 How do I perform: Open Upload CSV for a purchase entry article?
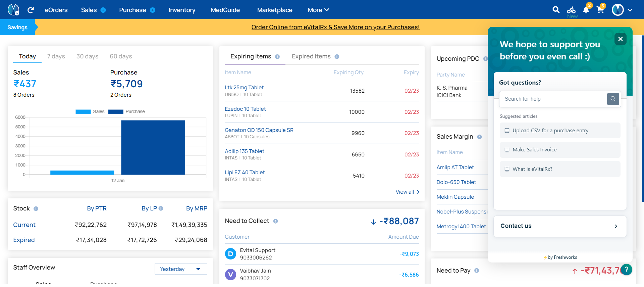[x=560, y=131]
